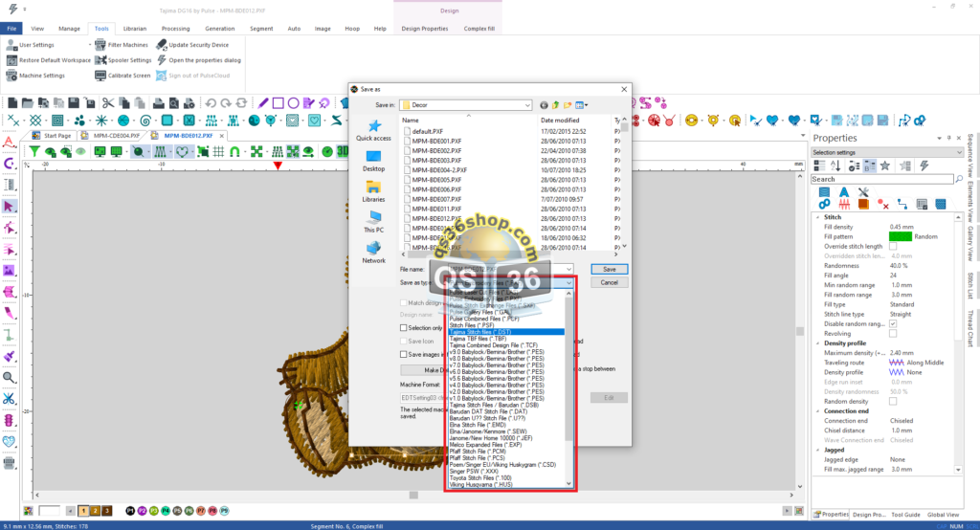The image size is (980, 530).
Task: Click the Save button
Action: coord(610,270)
